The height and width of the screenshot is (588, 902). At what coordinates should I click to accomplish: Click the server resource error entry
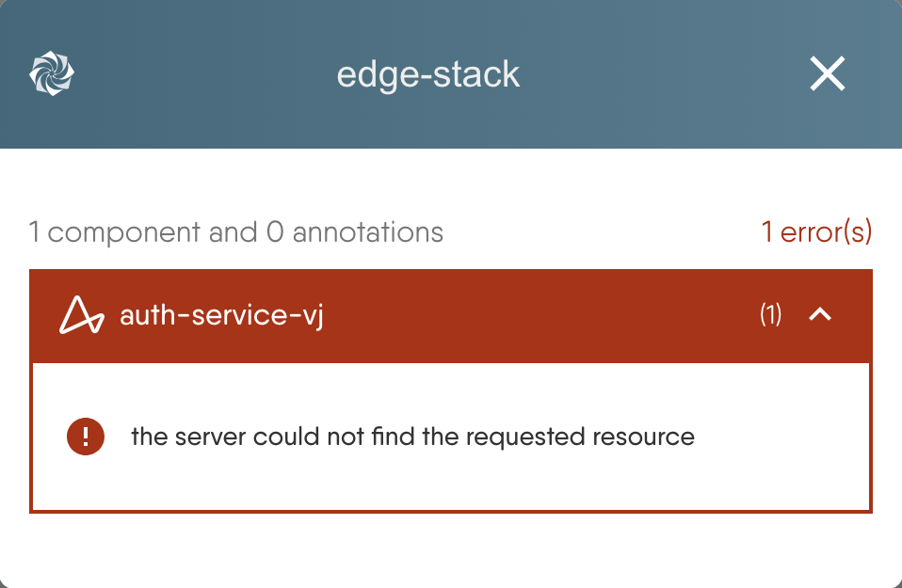coord(411,437)
